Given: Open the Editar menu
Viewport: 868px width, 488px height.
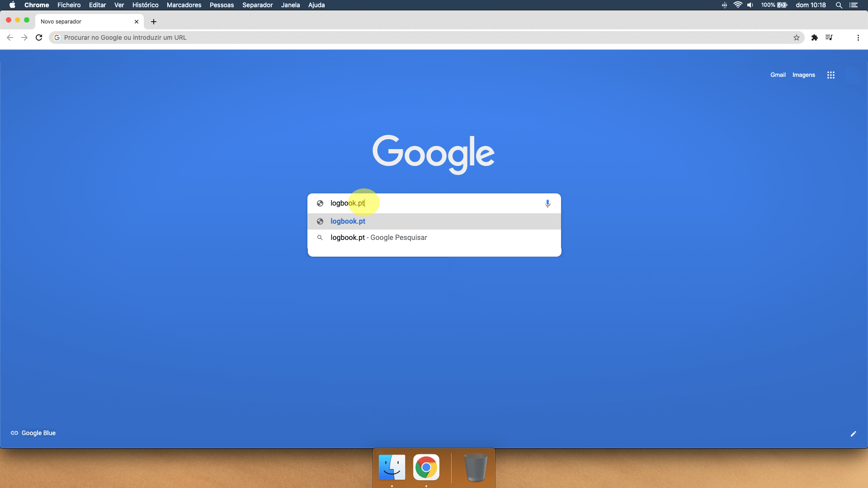Looking at the screenshot, I should click(x=97, y=5).
